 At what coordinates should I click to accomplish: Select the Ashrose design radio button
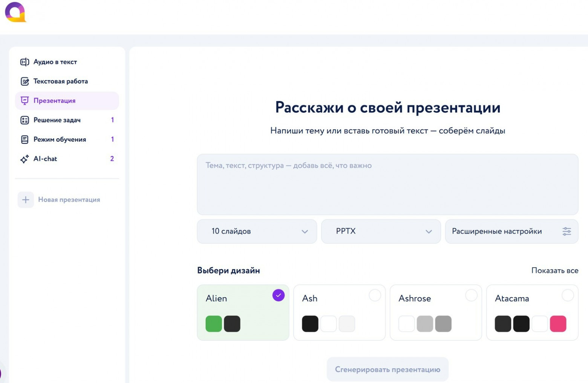point(471,295)
